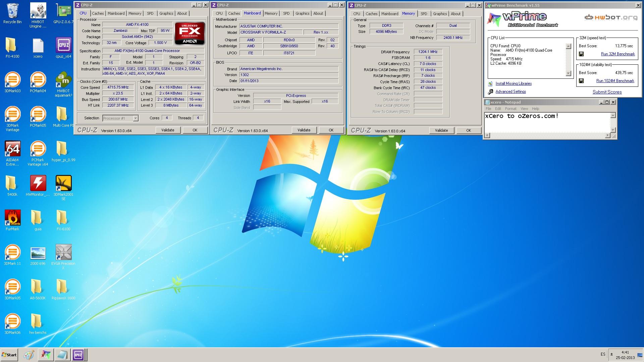This screenshot has width=644, height=362.
Task: Launch the 3DMark 11 shortcut
Action: [12, 255]
